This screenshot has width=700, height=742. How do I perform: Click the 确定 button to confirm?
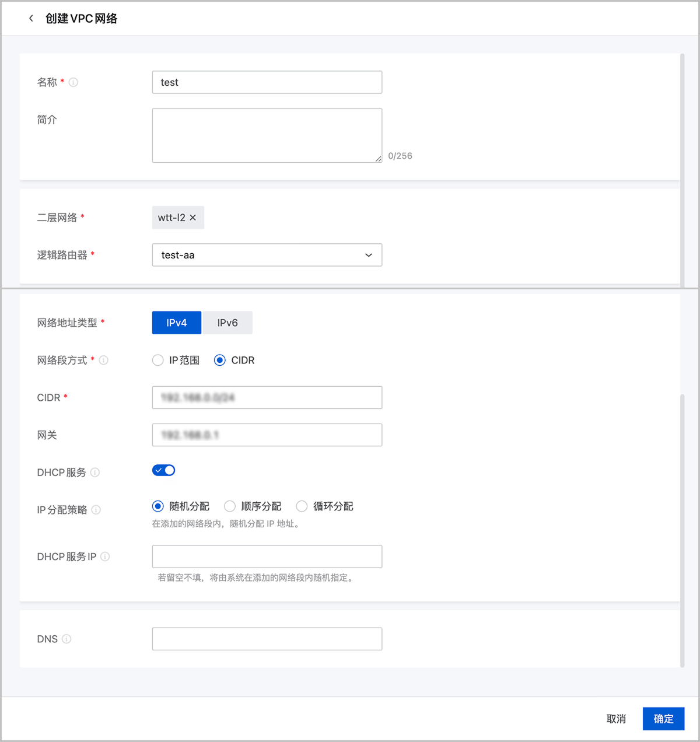click(x=663, y=719)
